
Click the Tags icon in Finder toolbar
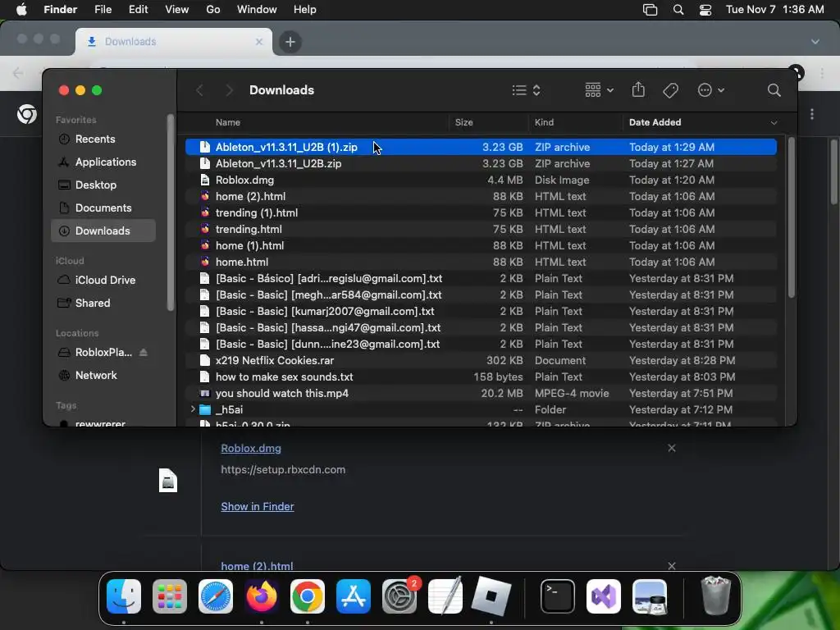pyautogui.click(x=670, y=90)
